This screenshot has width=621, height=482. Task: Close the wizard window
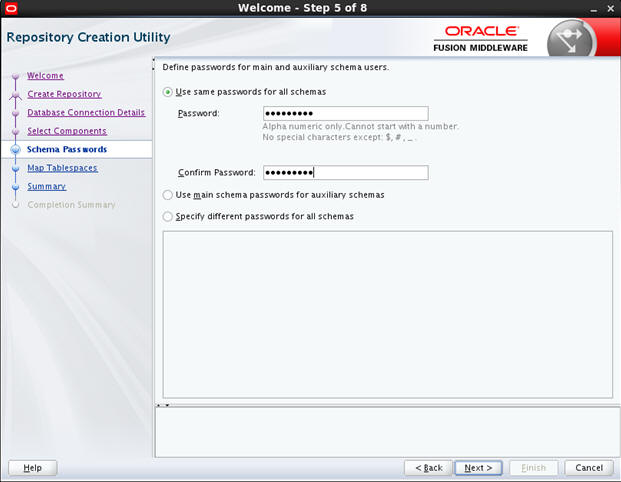610,8
